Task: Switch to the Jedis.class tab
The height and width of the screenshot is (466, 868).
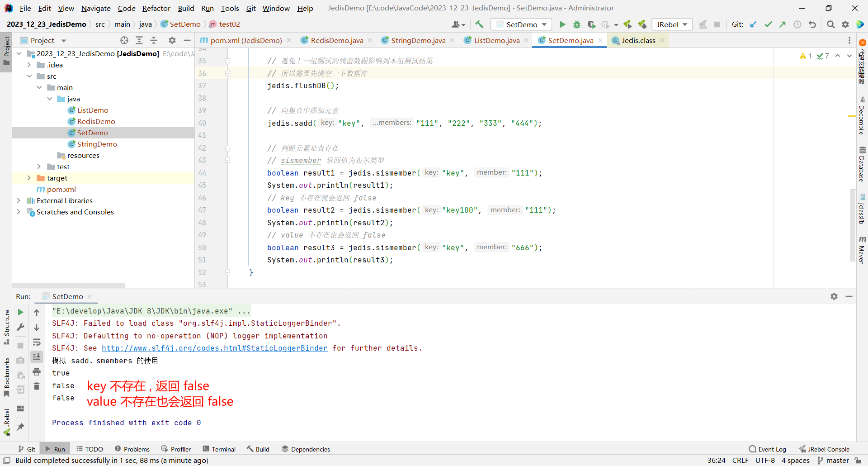Action: [638, 40]
